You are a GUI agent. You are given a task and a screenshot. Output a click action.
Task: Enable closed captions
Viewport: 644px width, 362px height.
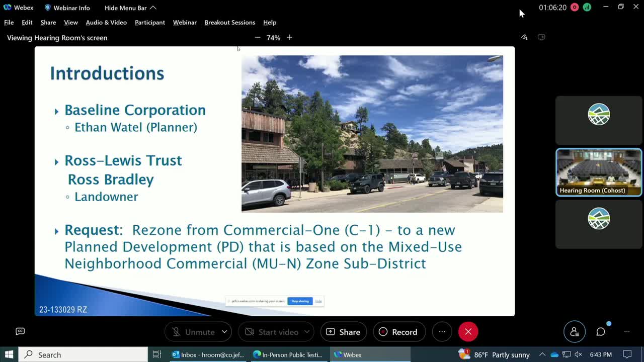[x=20, y=331]
